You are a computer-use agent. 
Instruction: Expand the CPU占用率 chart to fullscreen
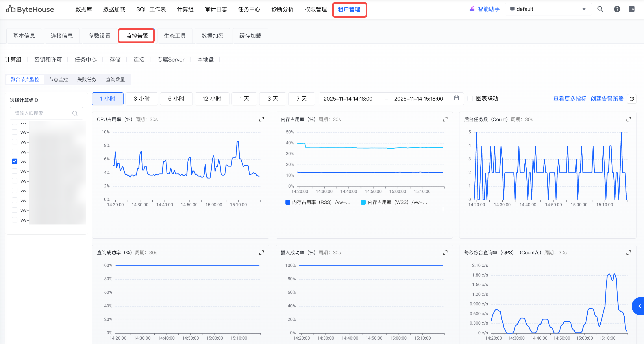[261, 119]
